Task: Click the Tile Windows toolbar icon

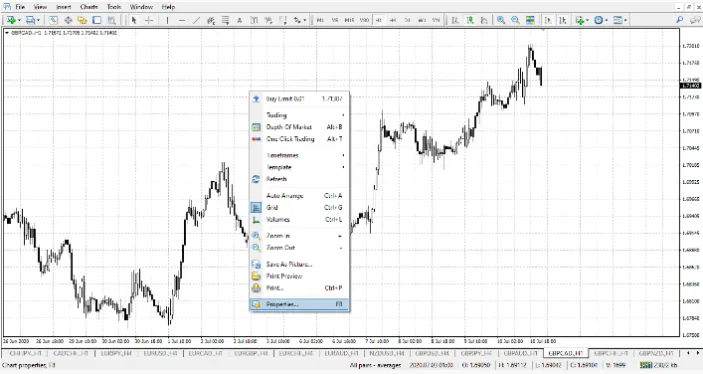Action: click(x=530, y=20)
